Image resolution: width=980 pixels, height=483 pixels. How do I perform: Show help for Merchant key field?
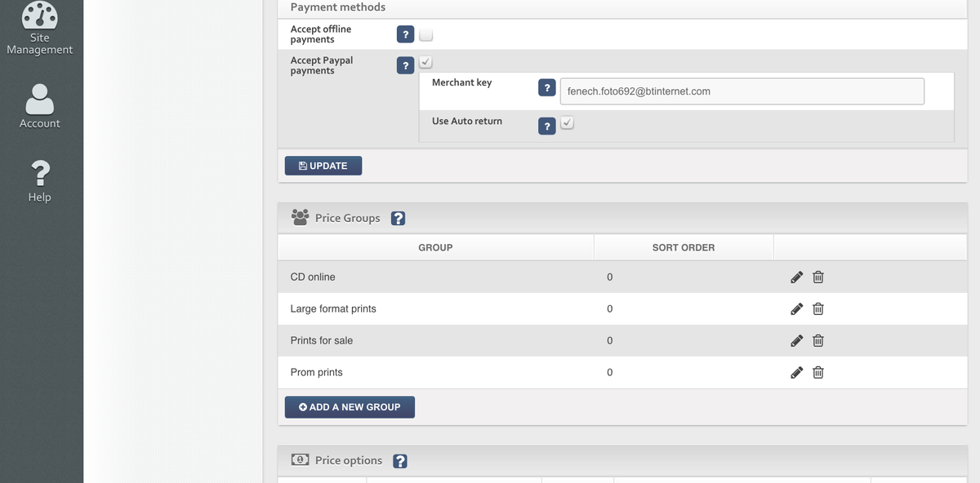547,89
